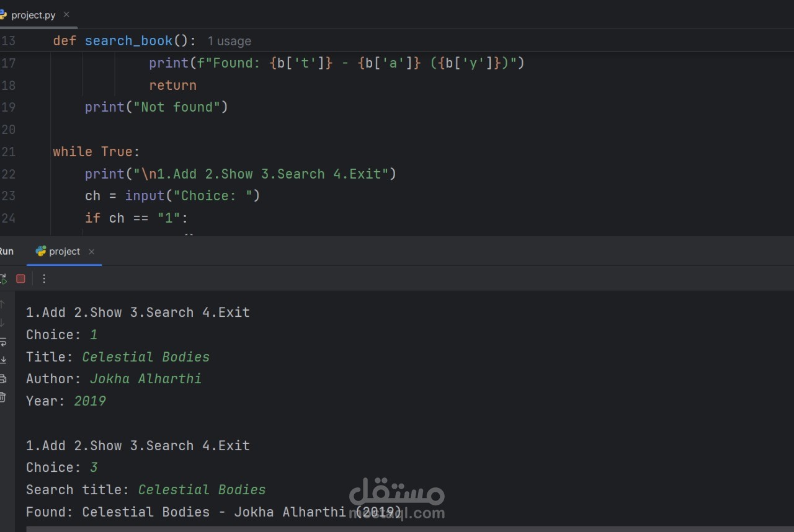Click Scroll to End in console sidebar

(2, 360)
